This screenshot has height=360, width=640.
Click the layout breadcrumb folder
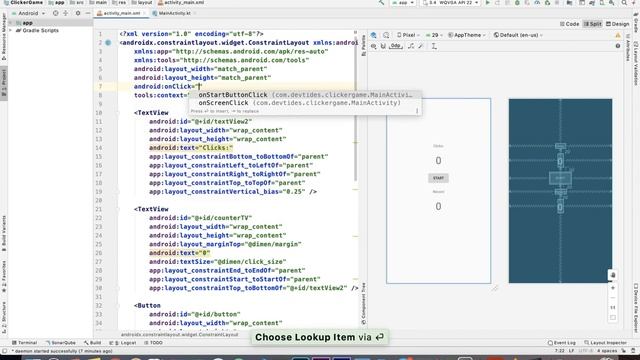142,2
